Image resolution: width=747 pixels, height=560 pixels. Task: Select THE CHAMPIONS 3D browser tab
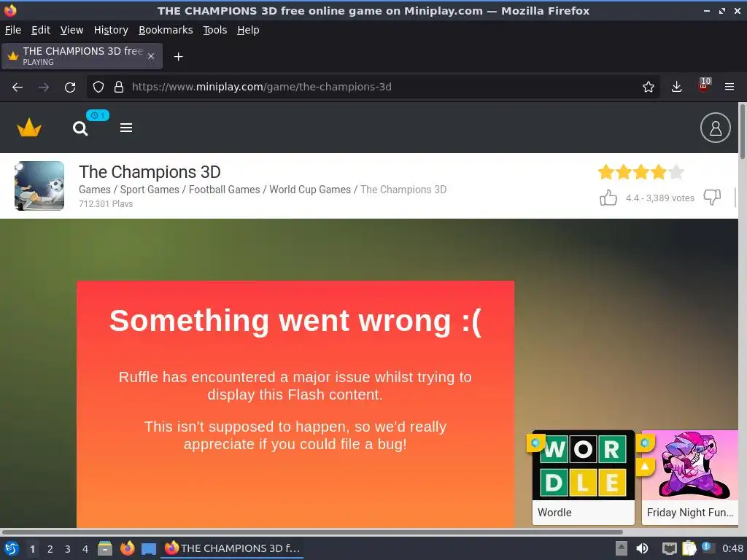[x=82, y=56]
